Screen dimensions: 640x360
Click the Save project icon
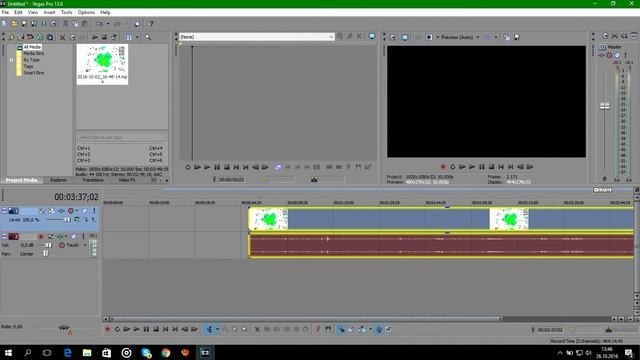tap(24, 24)
